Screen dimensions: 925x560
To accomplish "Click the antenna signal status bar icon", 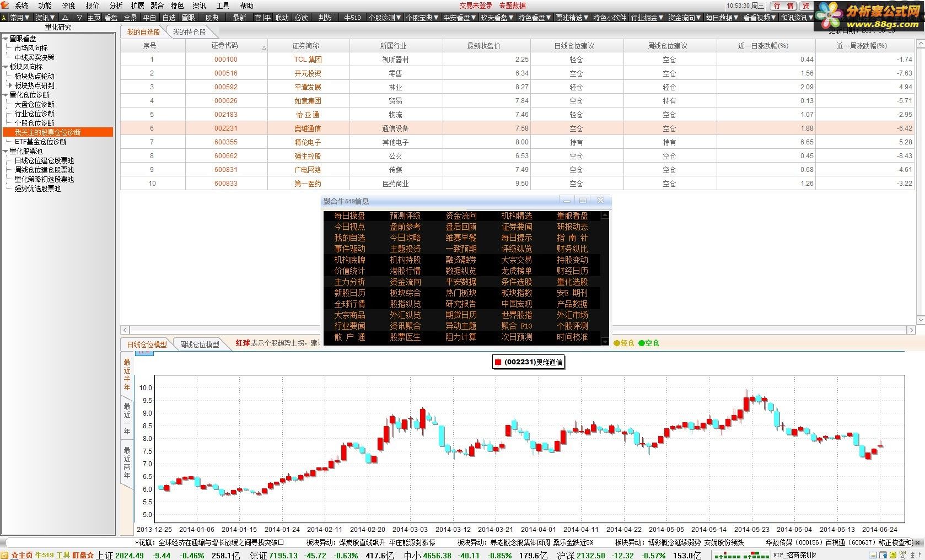I will (902, 555).
